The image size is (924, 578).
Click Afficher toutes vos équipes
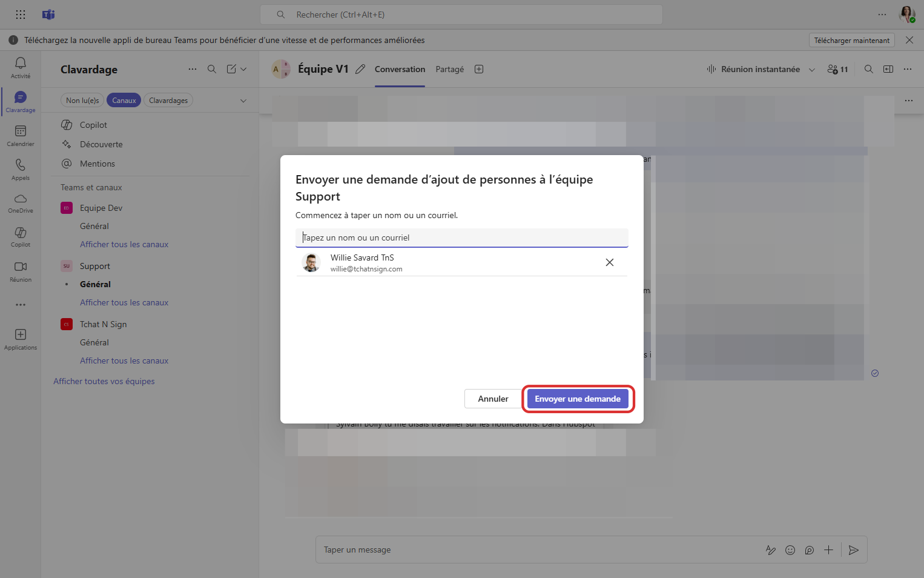click(104, 381)
